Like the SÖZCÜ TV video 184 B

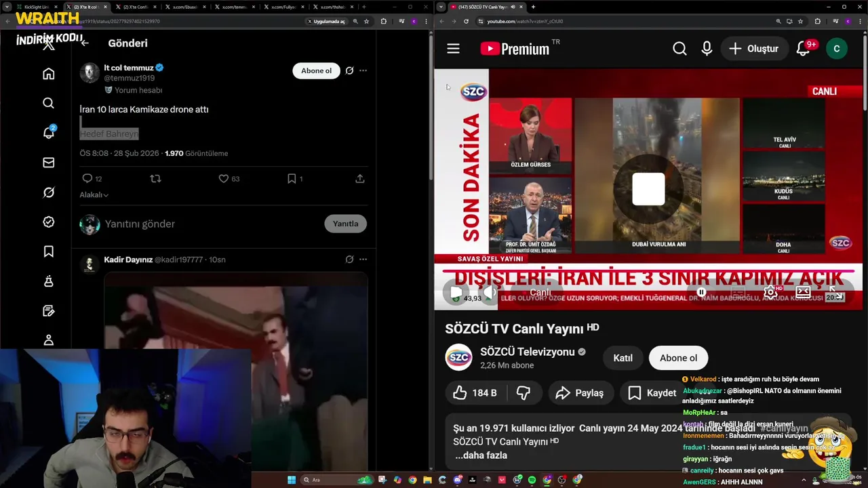(475, 392)
